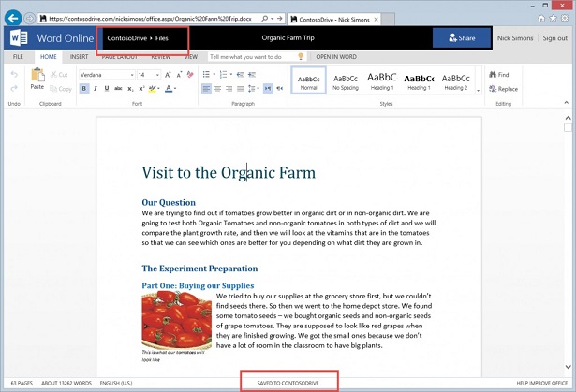
Task: Paste clipboard contents with Paste icon
Action: click(37, 75)
